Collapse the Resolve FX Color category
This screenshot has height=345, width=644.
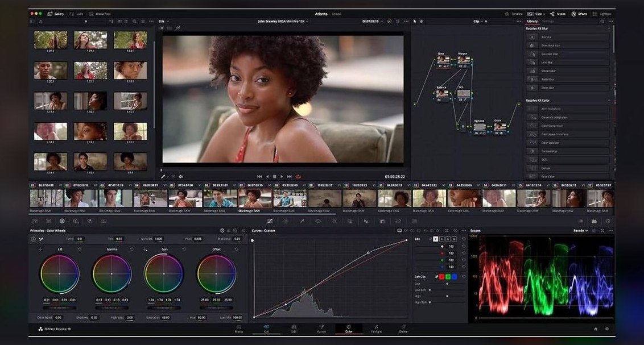pos(609,100)
